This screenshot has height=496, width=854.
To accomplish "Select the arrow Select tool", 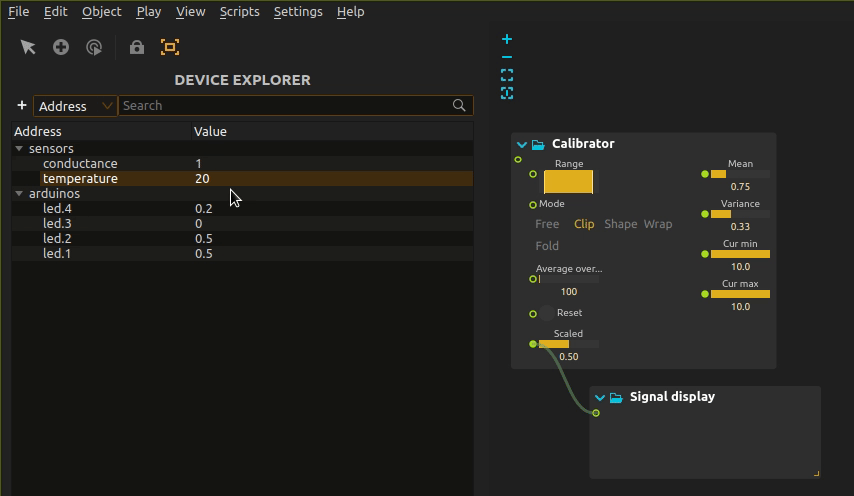I will click(x=28, y=47).
